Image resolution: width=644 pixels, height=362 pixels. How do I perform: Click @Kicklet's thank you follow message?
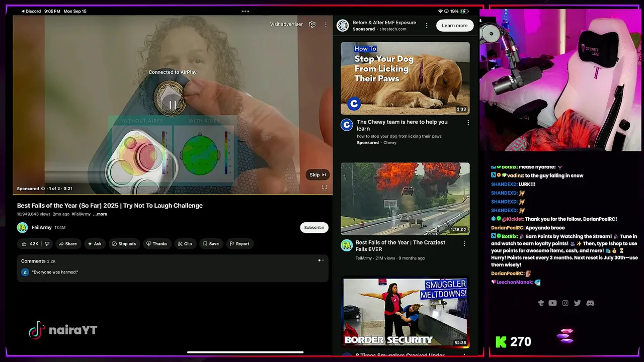(x=554, y=219)
